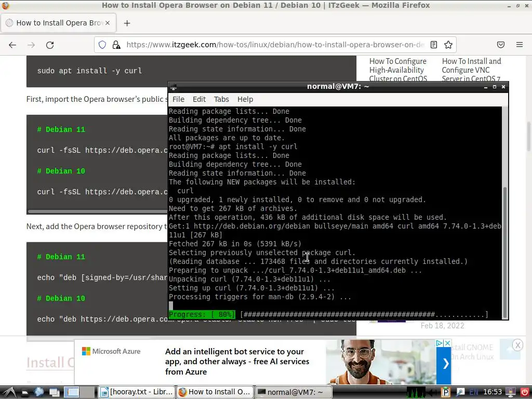Open terminal Help menu
This screenshot has height=399, width=532.
point(245,99)
